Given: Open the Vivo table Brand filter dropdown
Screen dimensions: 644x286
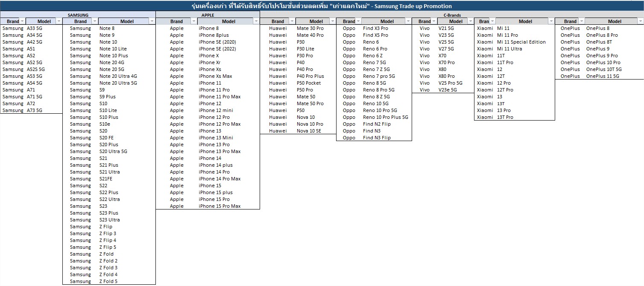Looking at the screenshot, I should click(434, 21).
